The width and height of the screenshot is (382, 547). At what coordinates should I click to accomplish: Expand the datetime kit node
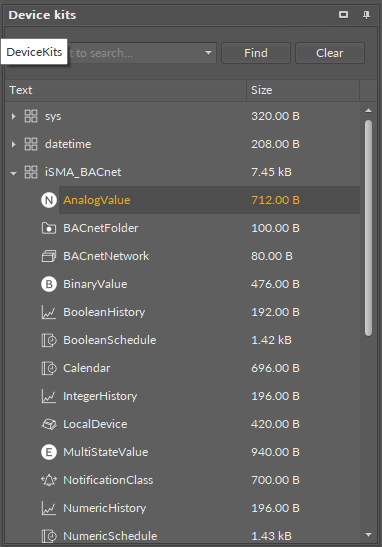click(x=14, y=144)
